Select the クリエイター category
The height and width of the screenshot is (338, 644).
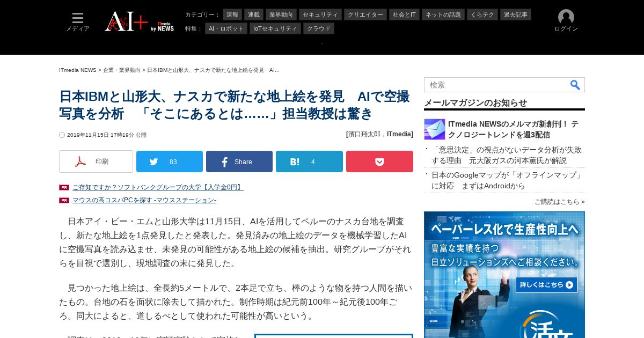click(365, 14)
